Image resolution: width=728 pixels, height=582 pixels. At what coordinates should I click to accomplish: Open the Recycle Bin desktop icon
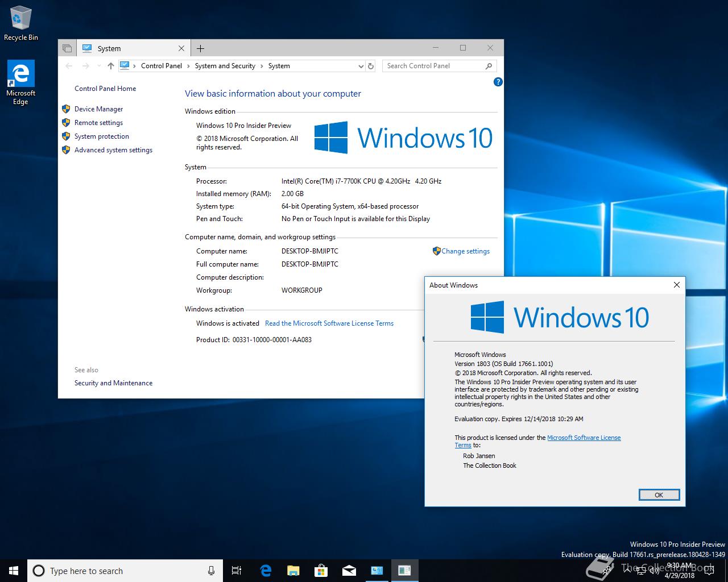pos(20,24)
